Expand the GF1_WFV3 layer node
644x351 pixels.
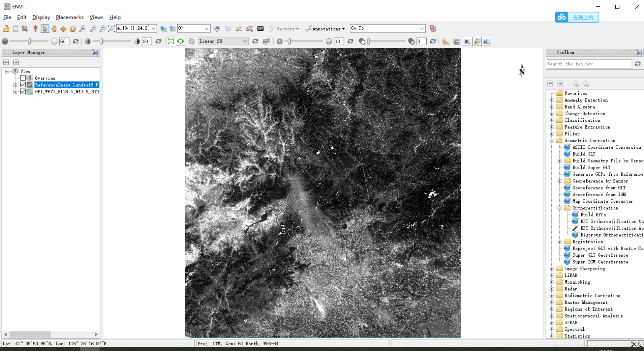pyautogui.click(x=15, y=91)
